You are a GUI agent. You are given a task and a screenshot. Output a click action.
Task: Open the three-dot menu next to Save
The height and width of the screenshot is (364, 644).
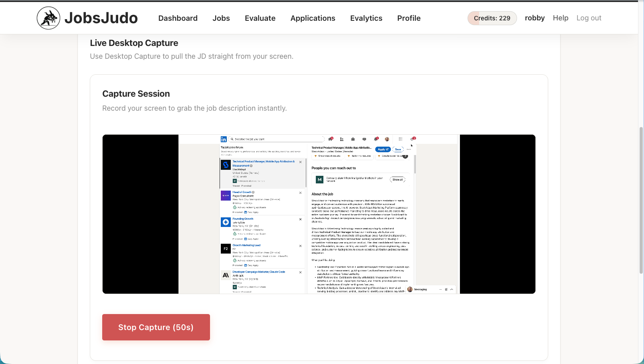point(409,149)
